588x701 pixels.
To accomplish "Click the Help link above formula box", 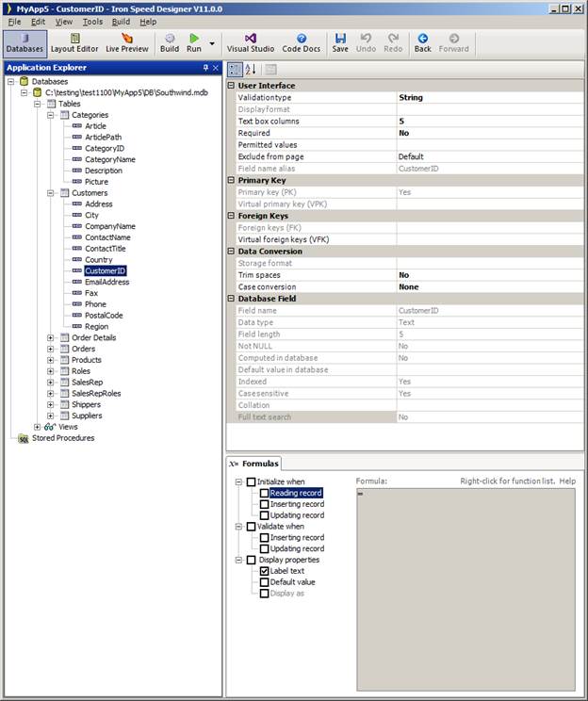I will tap(567, 481).
